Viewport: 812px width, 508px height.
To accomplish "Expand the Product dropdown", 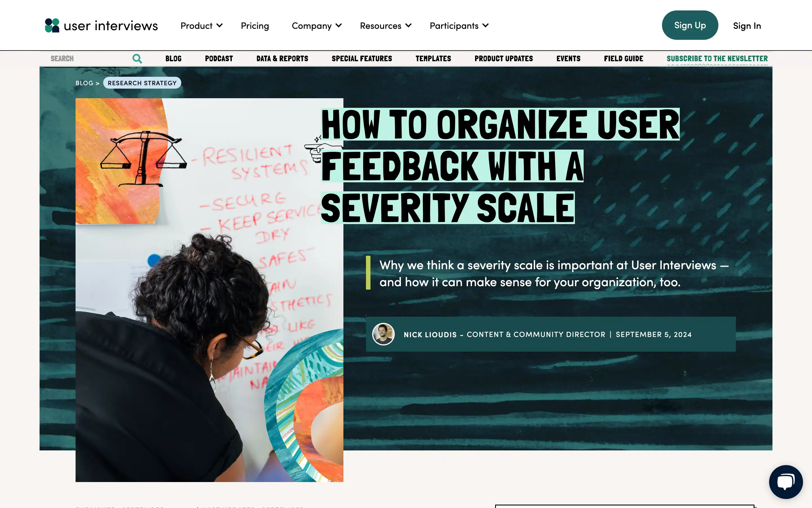I will point(201,25).
